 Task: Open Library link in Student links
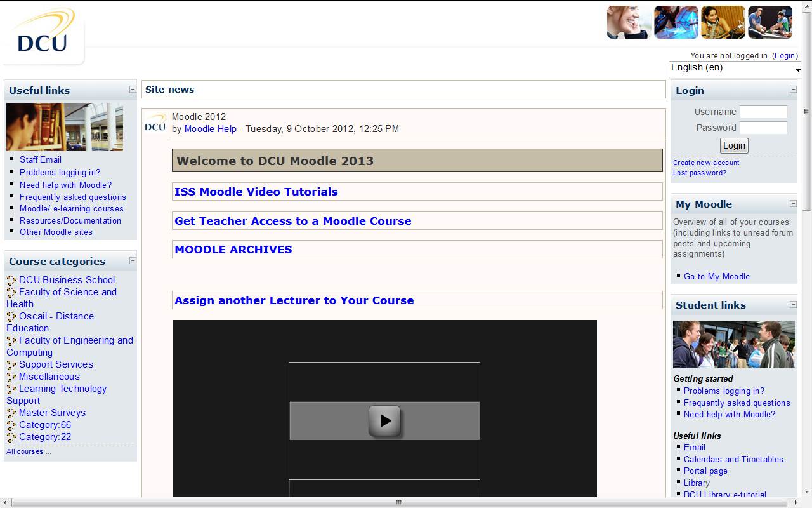tap(697, 483)
